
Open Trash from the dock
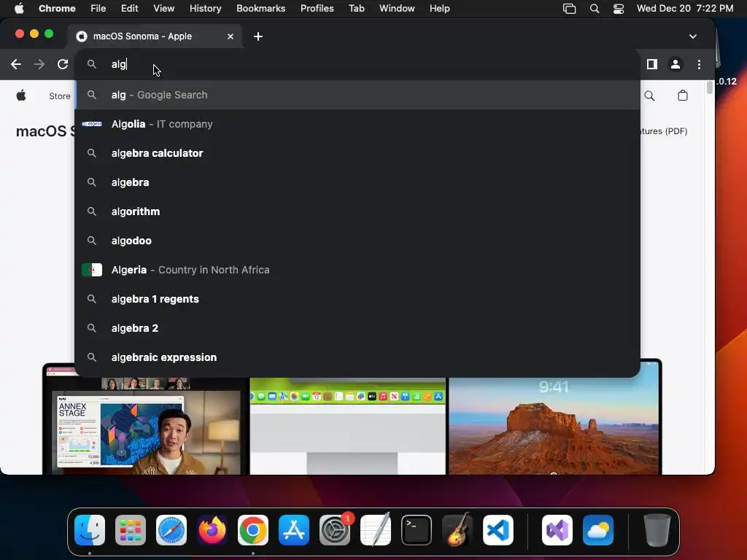coord(657,530)
